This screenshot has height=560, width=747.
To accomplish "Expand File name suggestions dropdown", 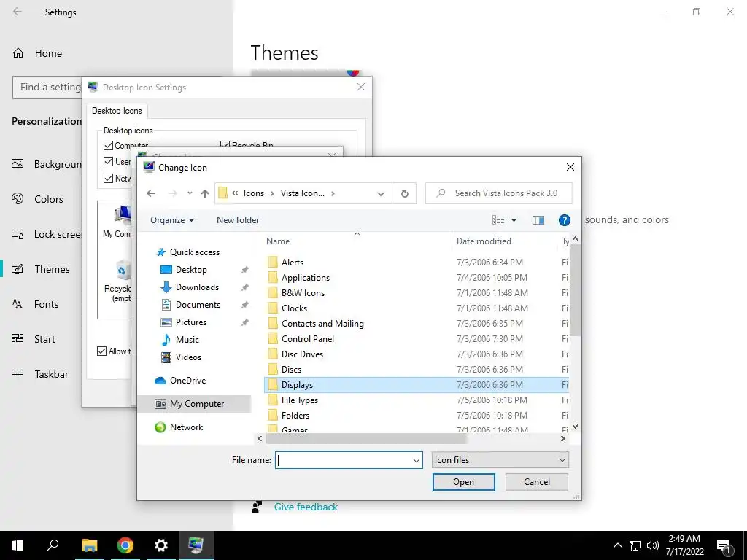I will point(416,461).
